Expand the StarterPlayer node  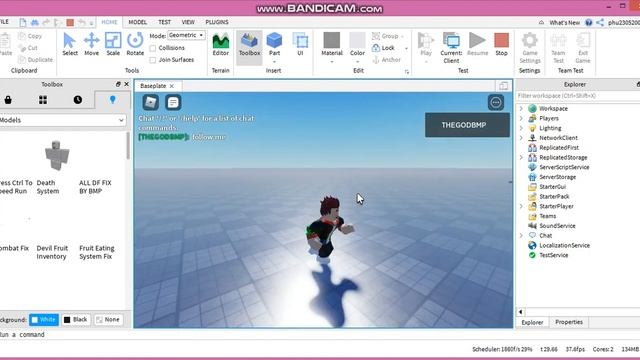(521, 206)
